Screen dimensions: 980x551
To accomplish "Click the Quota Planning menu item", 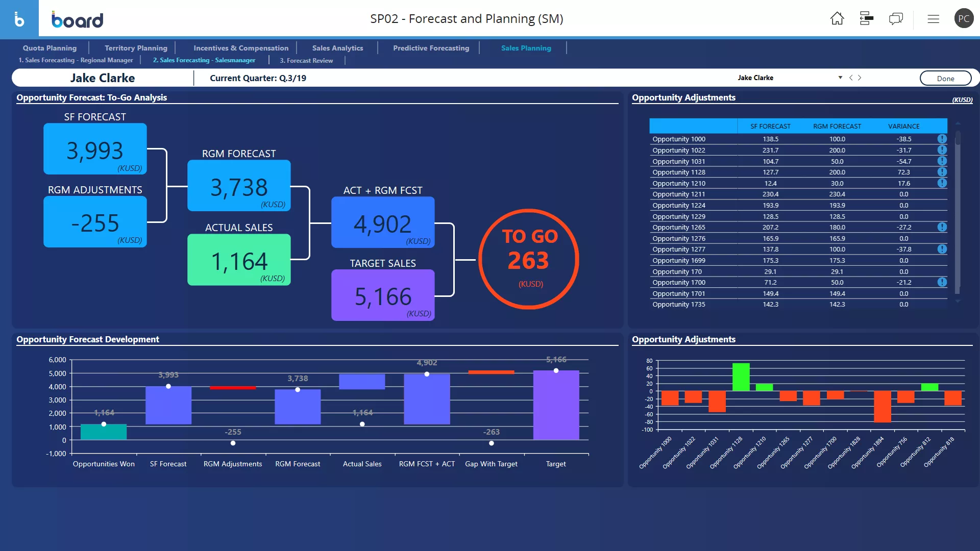I will point(50,48).
